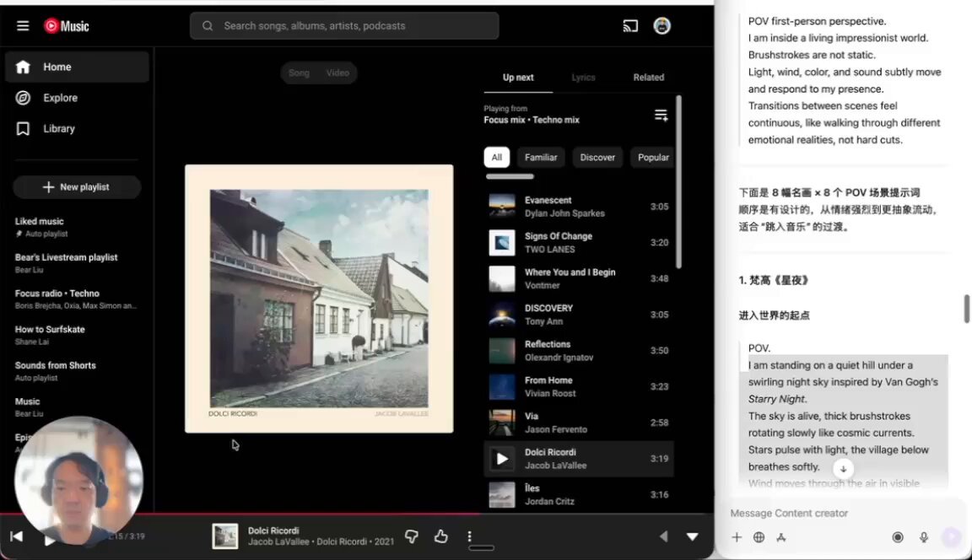Like the current song
The width and height of the screenshot is (972, 560).
click(440, 536)
